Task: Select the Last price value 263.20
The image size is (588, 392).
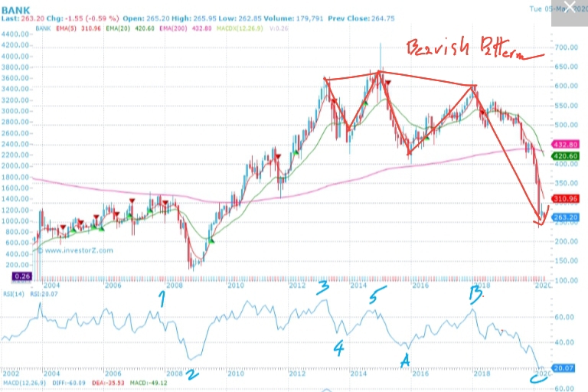Action: click(33, 18)
